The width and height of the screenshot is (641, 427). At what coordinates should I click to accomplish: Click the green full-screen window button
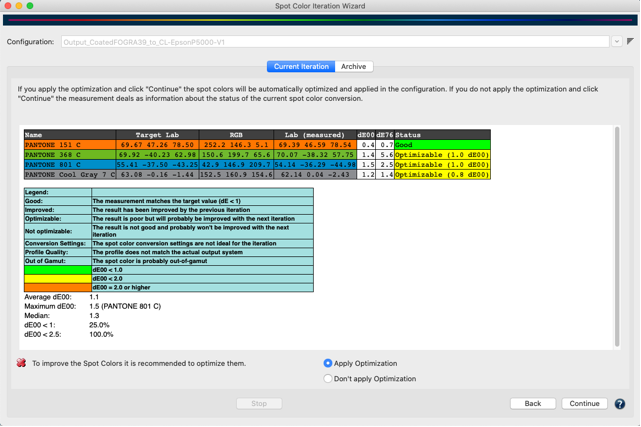[30, 6]
